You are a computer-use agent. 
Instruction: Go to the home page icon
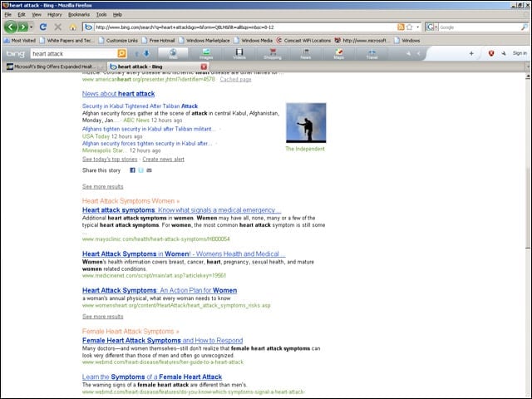(72, 27)
